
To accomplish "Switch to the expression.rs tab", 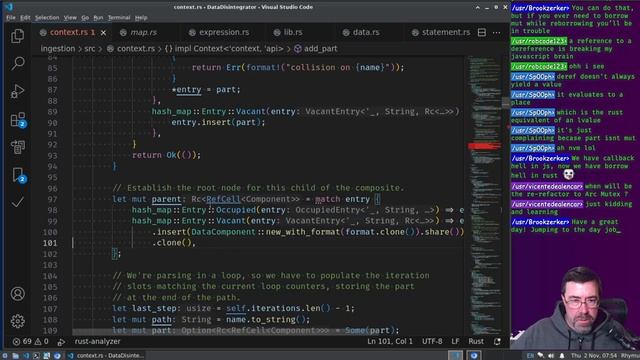I will (224, 32).
